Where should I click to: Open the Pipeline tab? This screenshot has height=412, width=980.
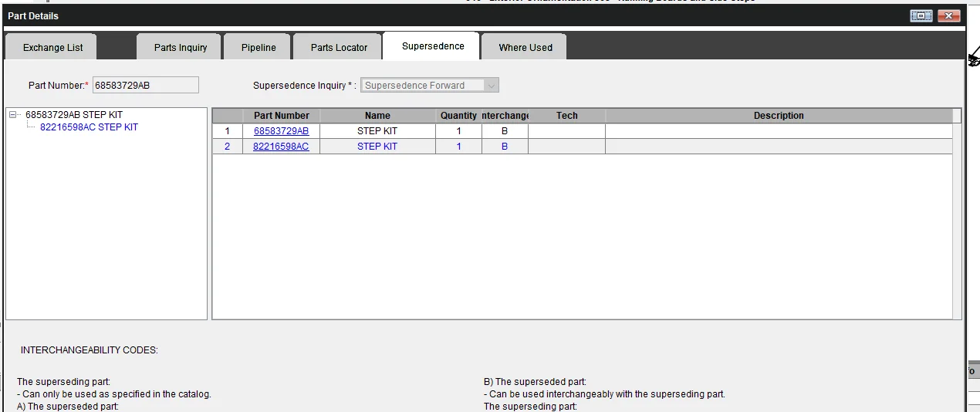coord(259,47)
